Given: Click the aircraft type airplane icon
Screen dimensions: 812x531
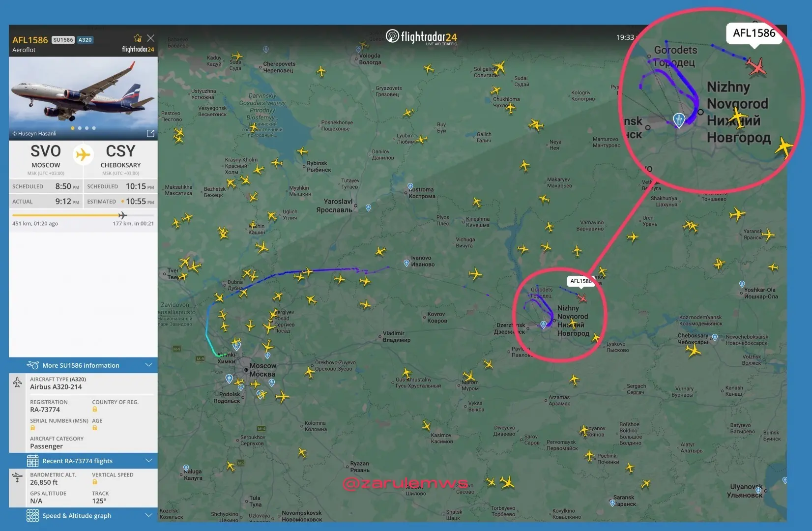Looking at the screenshot, I should tap(17, 383).
